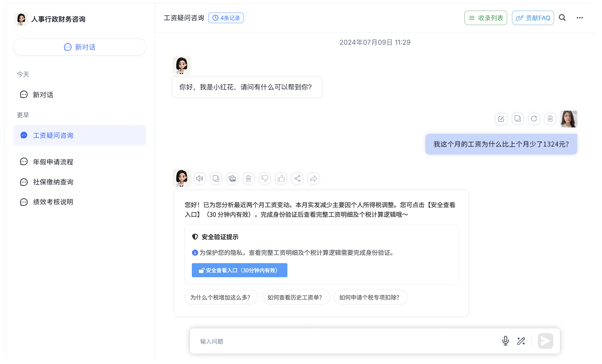602x364 pixels.
Task: Copy the bot's reply message
Action: (216, 178)
